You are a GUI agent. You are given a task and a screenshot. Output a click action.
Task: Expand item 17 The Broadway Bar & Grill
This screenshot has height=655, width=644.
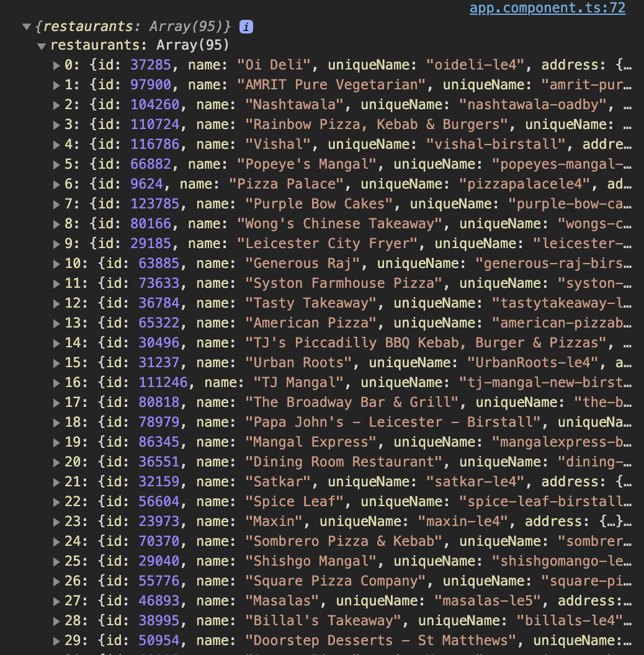pos(56,403)
